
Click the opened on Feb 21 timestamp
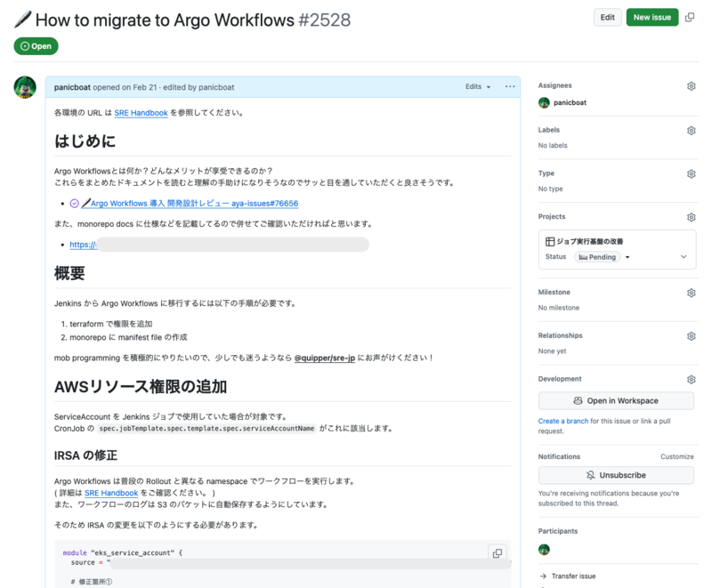[125, 87]
